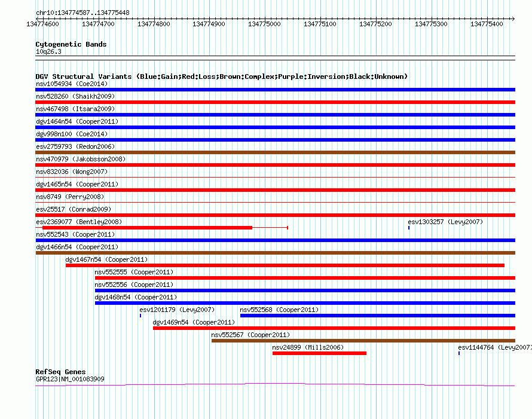Click the esv2369077 (Bentley2008) red bar

147,228
